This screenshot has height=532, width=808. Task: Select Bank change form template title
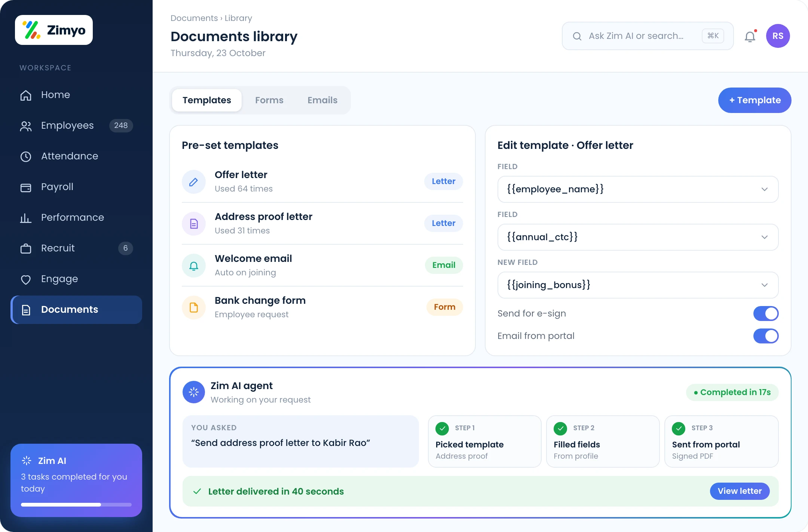260,300
